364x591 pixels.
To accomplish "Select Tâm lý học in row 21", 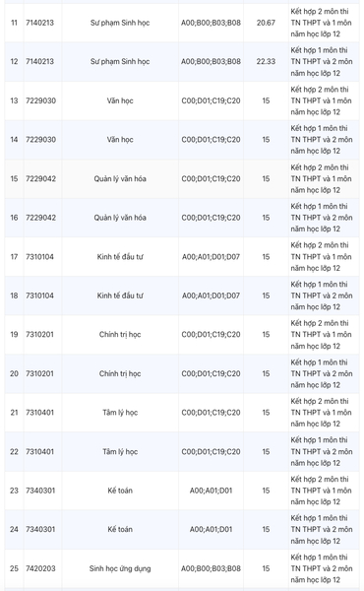I will click(x=120, y=413).
